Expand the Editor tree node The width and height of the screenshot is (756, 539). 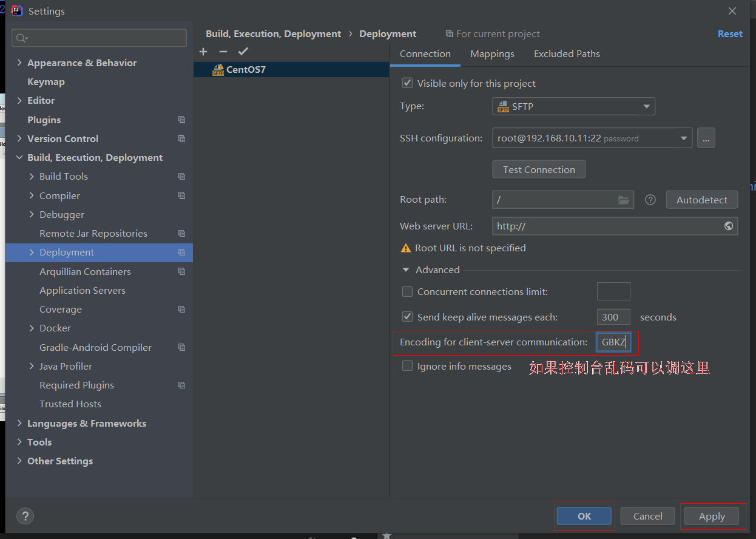point(19,100)
